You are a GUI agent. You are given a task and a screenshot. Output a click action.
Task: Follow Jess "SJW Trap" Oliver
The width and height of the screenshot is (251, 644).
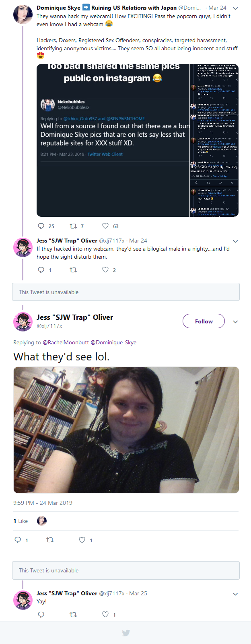[x=204, y=321]
